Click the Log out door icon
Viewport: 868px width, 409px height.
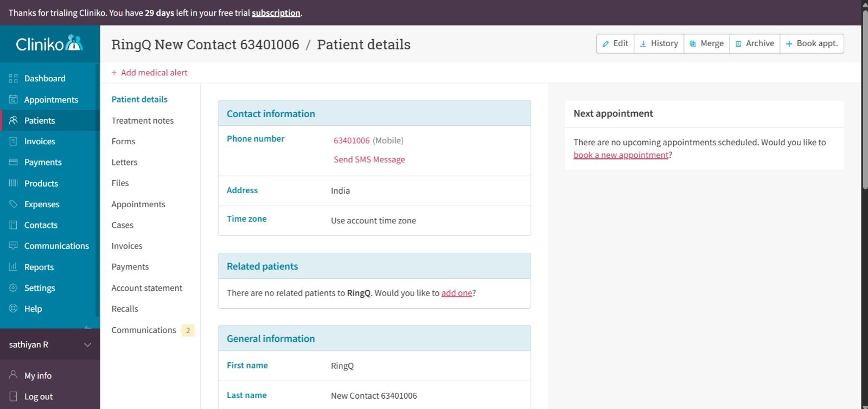14,396
